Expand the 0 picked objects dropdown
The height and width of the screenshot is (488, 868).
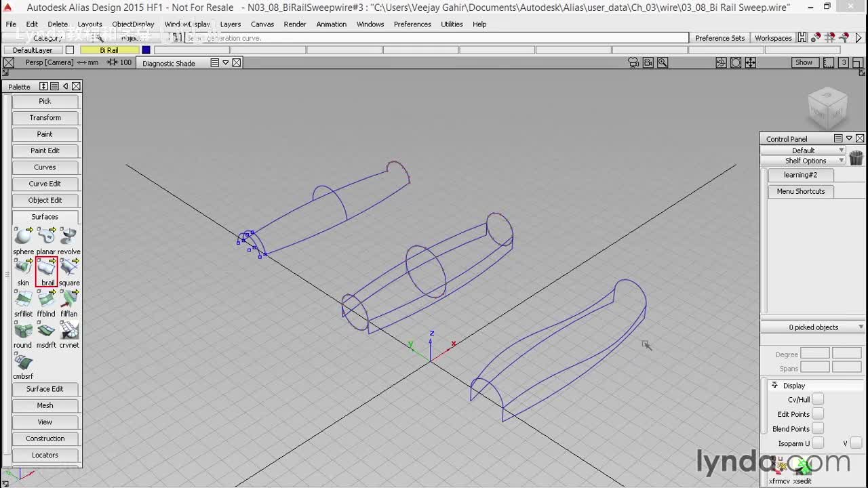[813, 327]
